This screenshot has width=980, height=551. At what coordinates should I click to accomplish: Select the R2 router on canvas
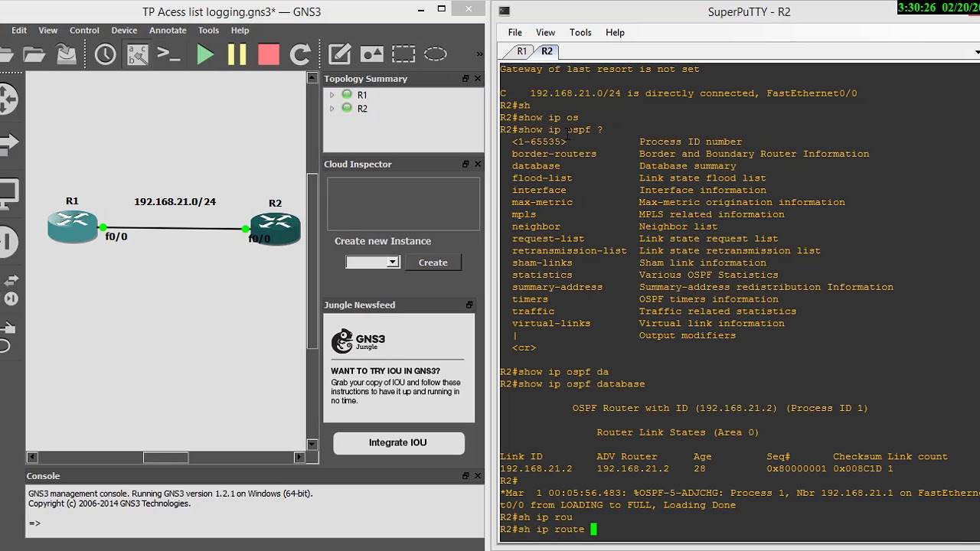pyautogui.click(x=275, y=228)
